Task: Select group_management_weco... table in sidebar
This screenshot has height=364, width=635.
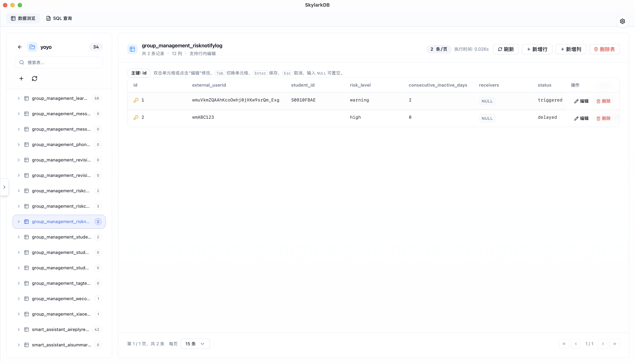Action: click(61, 299)
